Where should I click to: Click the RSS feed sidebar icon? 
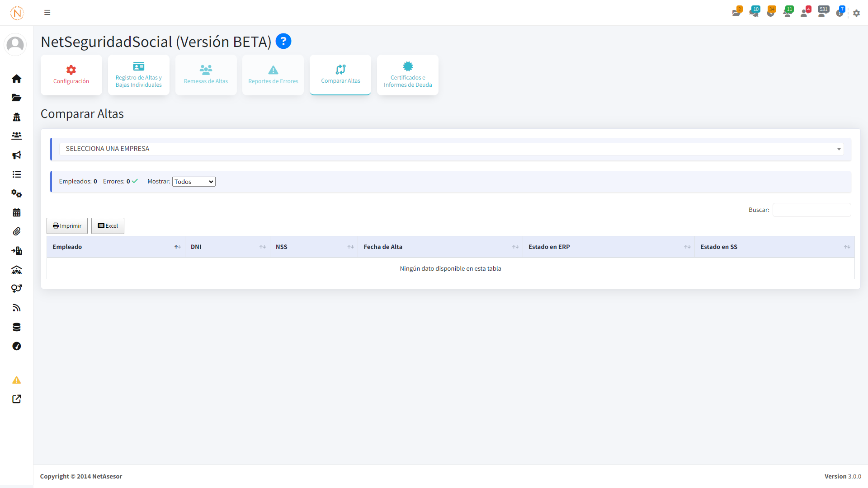click(x=17, y=308)
